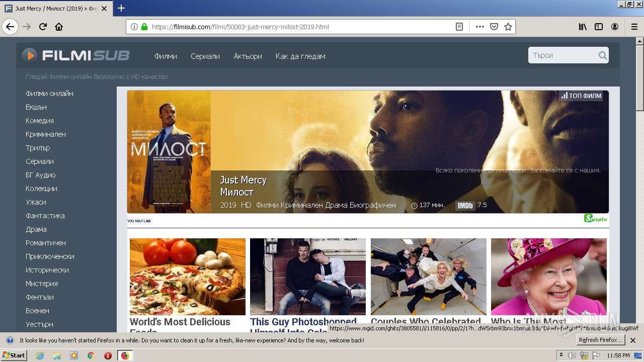This screenshot has width=644, height=362.
Task: Open the Сериали top menu item
Action: 205,56
